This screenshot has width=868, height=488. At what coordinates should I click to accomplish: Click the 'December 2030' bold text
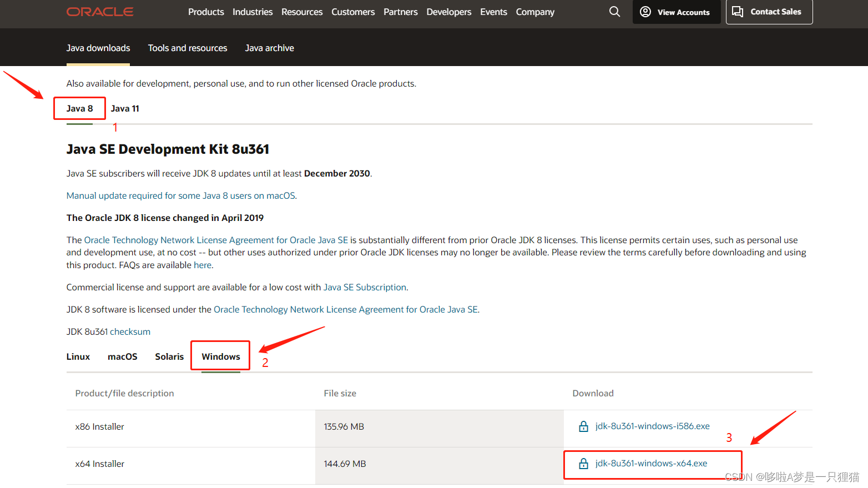(x=337, y=173)
